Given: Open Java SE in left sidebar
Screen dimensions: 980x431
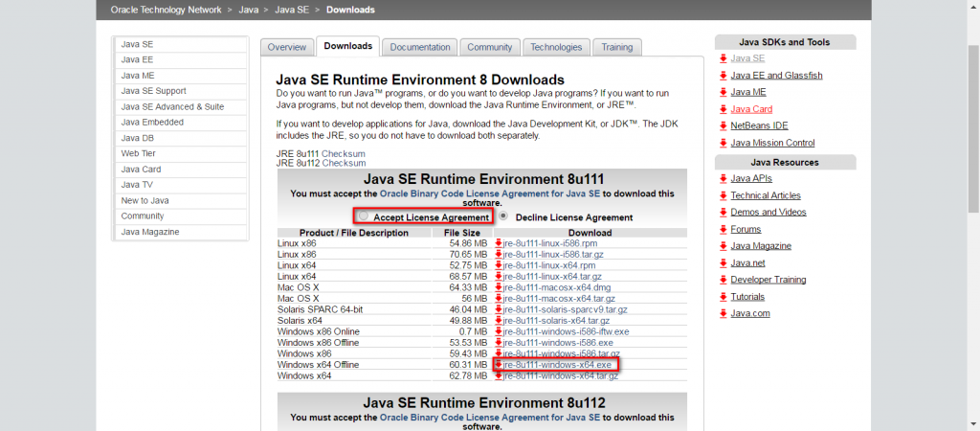Looking at the screenshot, I should tap(181, 44).
